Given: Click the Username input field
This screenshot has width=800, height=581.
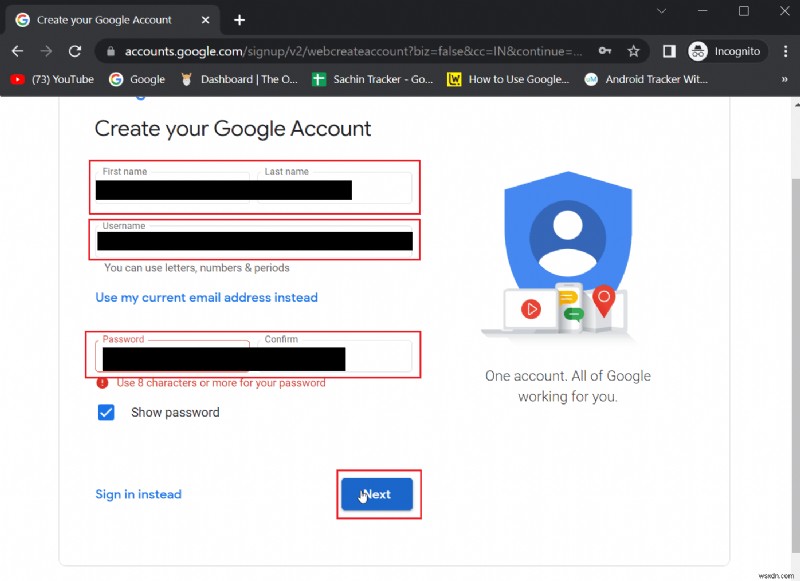Looking at the screenshot, I should click(x=255, y=240).
